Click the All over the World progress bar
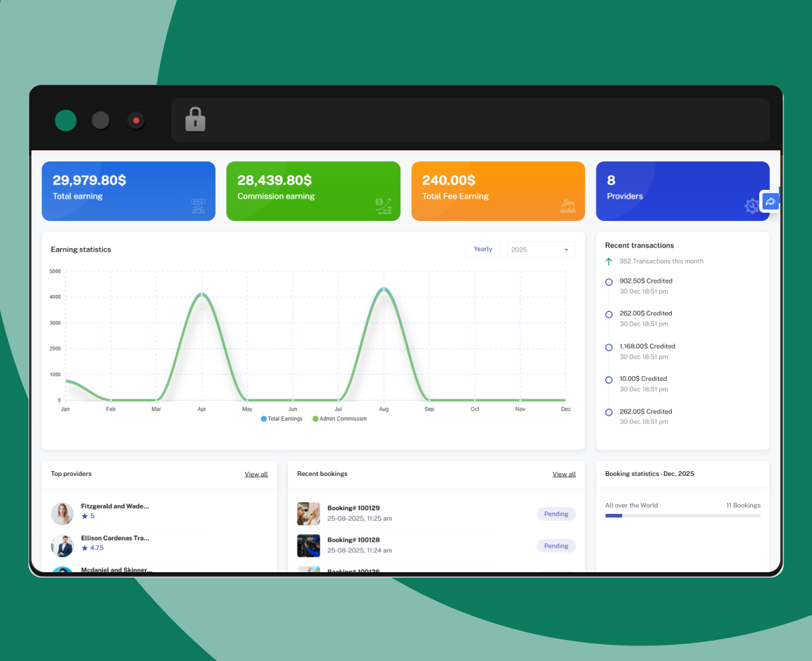The height and width of the screenshot is (661, 812). pyautogui.click(x=682, y=516)
